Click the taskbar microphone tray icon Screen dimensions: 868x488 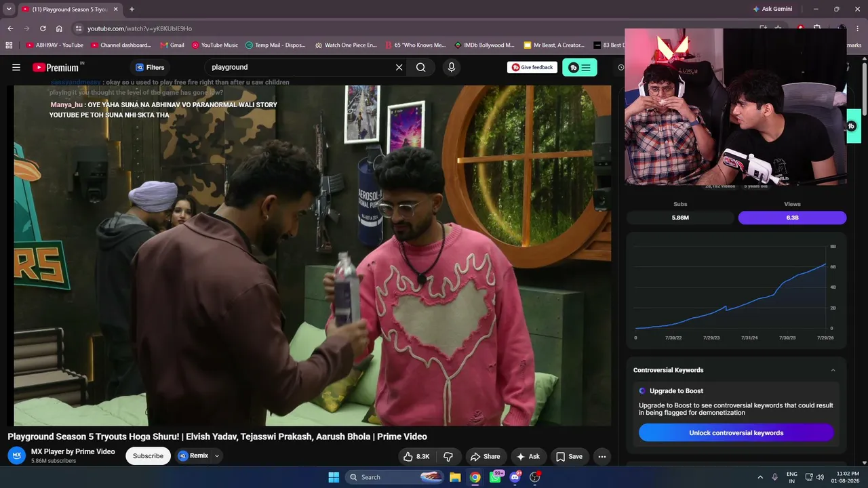(775, 477)
